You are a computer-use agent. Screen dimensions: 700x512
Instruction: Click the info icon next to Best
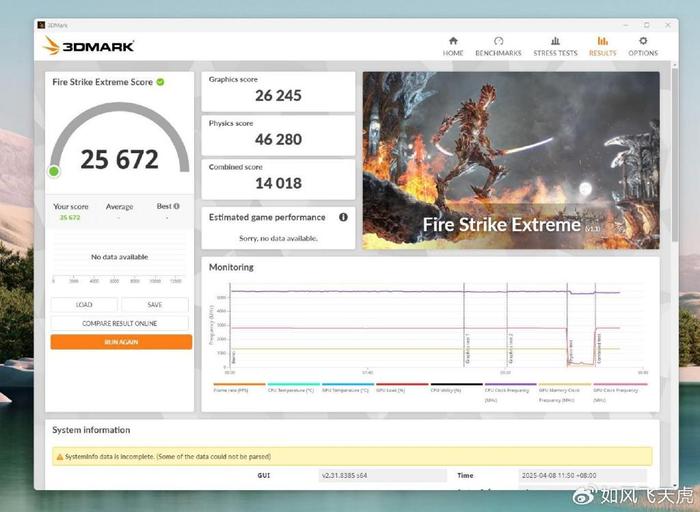[x=176, y=206]
